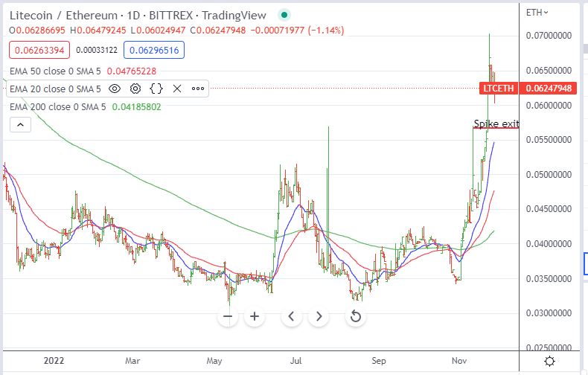This screenshot has width=588, height=375.
Task: Click the EMA 200 value 0.04185802
Action: tap(136, 107)
